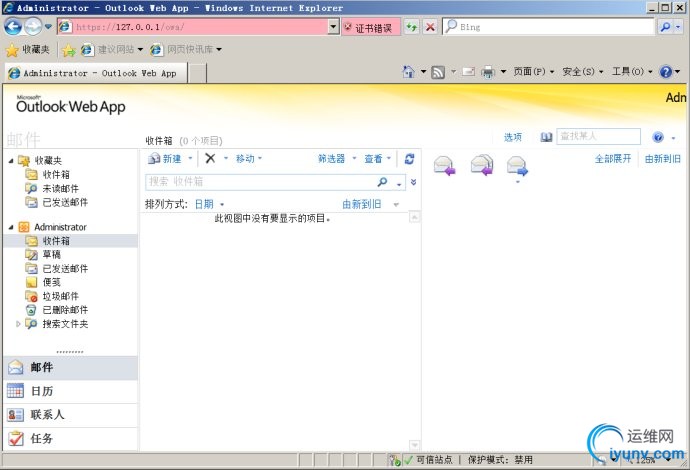Click the browser Back arrow button
The height and width of the screenshot is (470, 690).
[x=13, y=27]
